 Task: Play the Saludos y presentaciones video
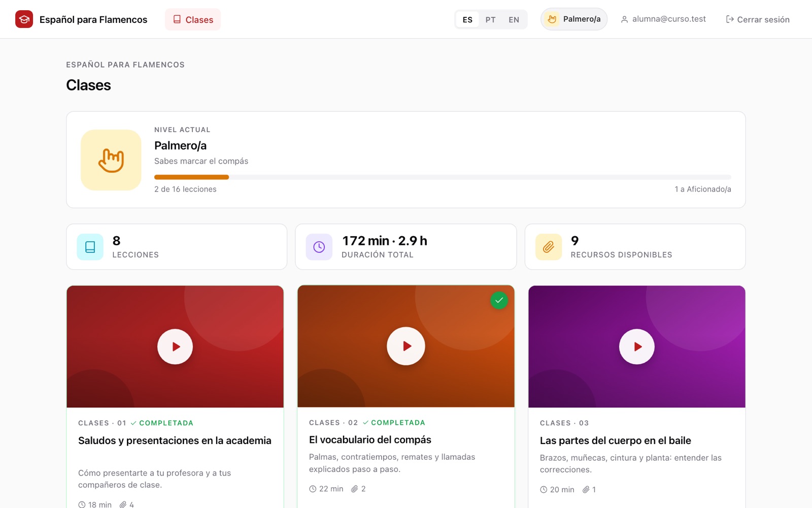click(175, 346)
